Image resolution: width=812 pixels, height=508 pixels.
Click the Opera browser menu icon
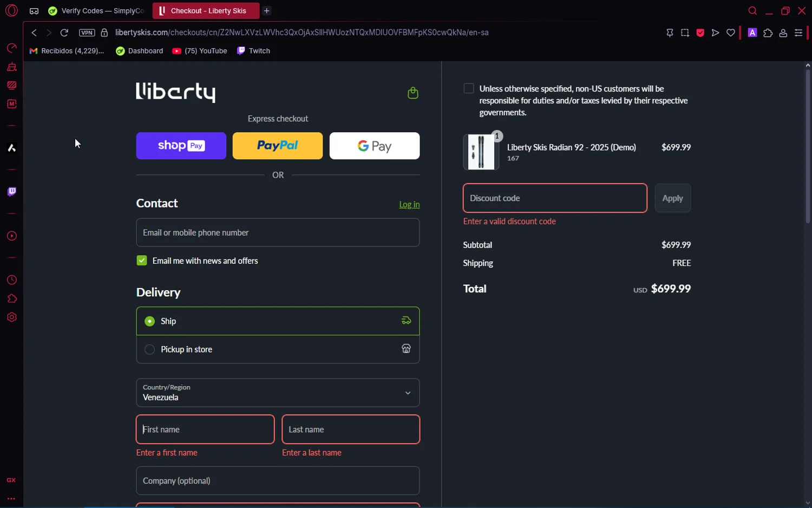pos(11,10)
